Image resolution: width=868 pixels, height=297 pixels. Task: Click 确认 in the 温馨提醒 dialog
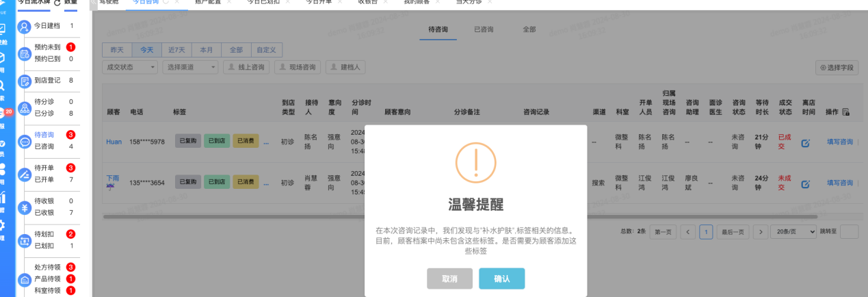pyautogui.click(x=501, y=279)
